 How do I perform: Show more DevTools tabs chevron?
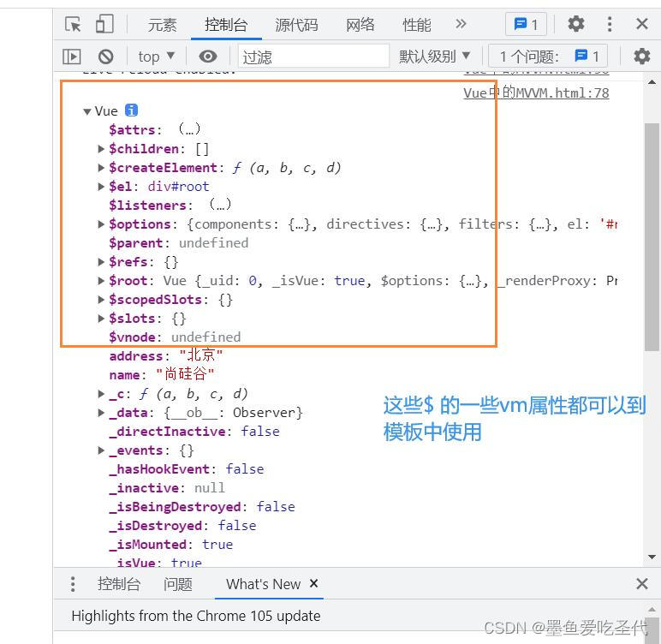tap(461, 24)
